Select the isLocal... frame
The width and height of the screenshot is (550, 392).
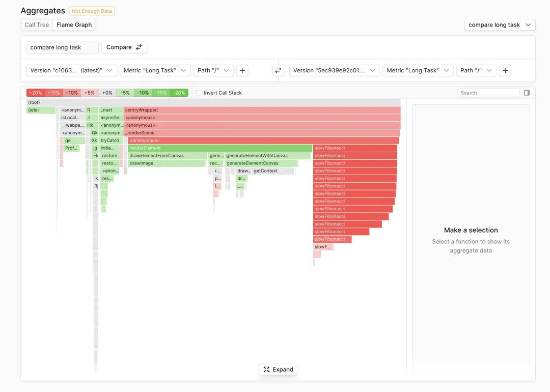pyautogui.click(x=72, y=118)
